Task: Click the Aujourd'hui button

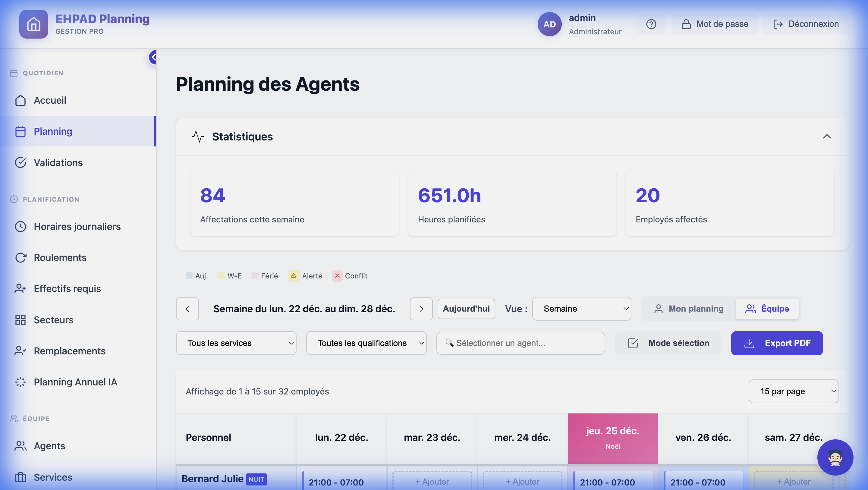Action: [466, 309]
